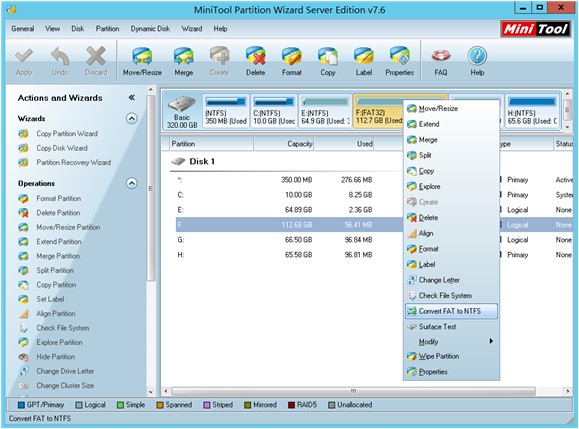
Task: Click the Create toolbar icon
Action: coord(219,62)
